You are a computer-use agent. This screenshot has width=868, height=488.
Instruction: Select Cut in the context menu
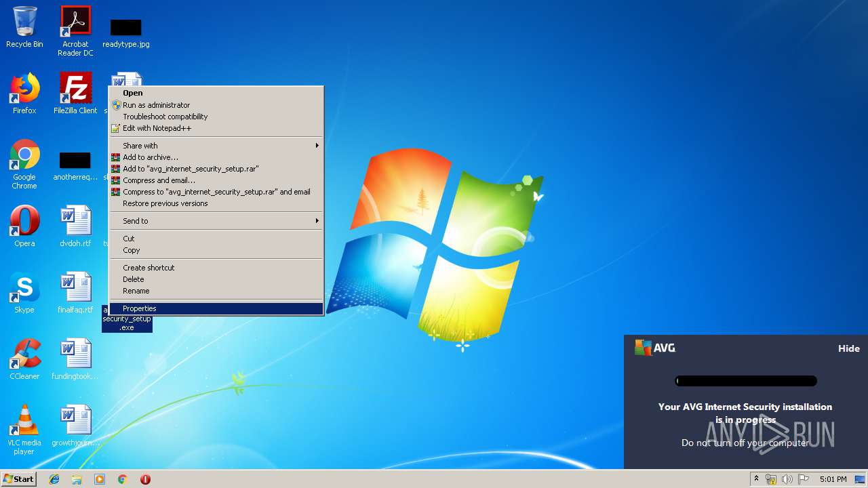(216, 239)
